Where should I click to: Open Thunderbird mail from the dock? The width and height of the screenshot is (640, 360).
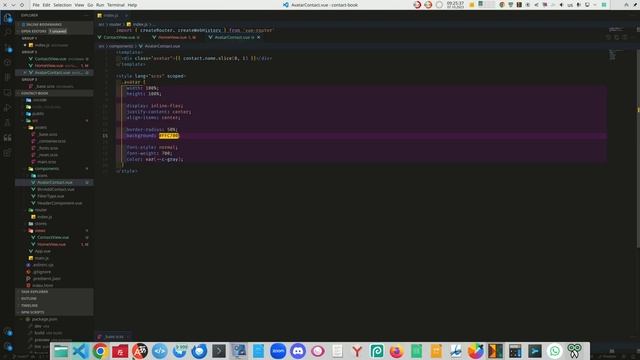(199, 351)
